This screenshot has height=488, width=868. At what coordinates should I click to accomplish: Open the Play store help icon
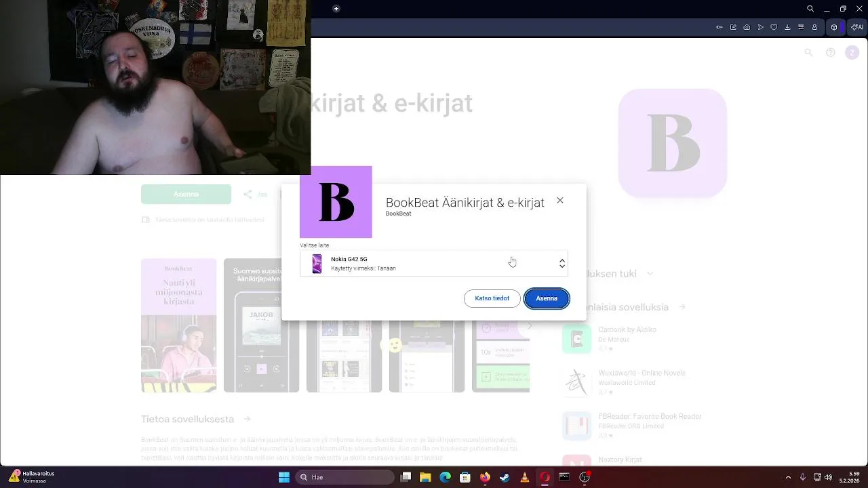[830, 52]
